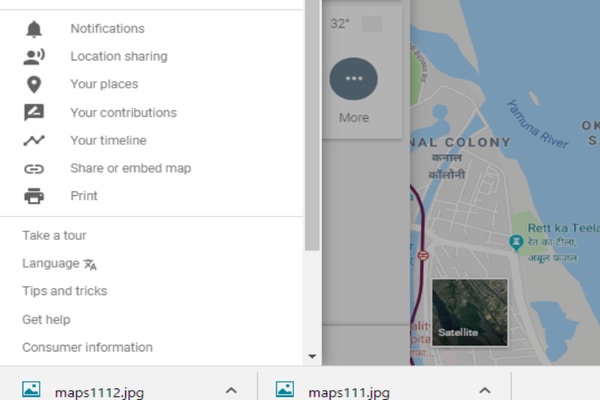Open the Your timeline graph icon
This screenshot has height=400, width=600.
34,140
